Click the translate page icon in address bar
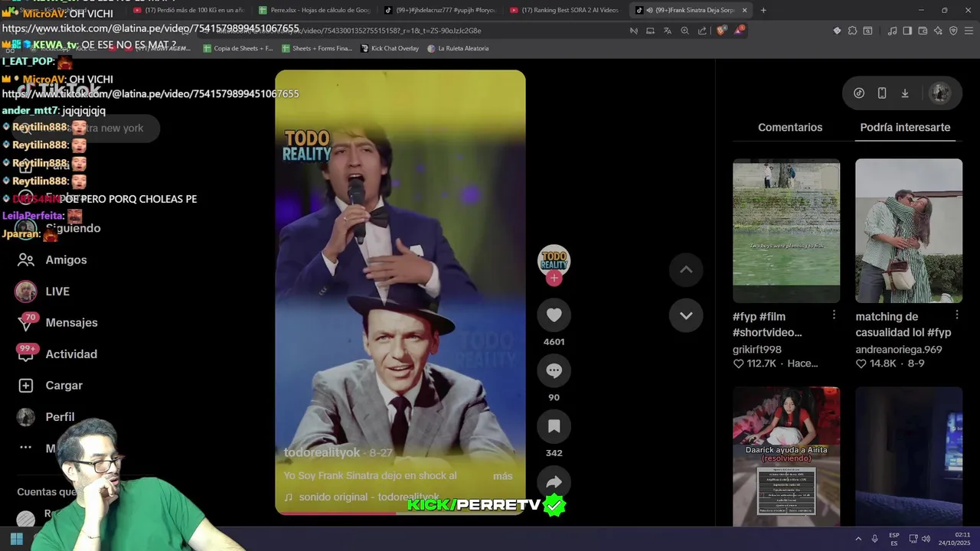This screenshot has width=980, height=551. tap(668, 31)
